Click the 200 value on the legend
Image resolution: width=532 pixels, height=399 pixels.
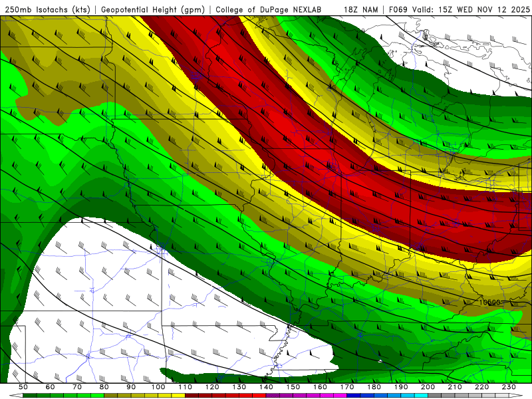click(428, 387)
